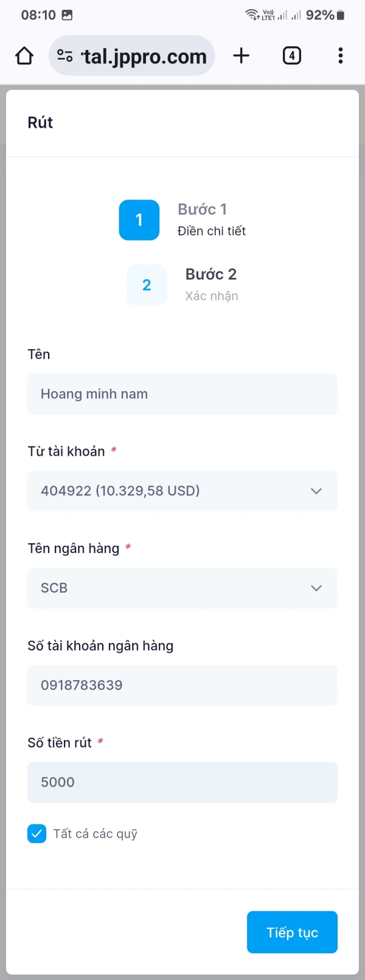Image resolution: width=365 pixels, height=980 pixels.
Task: Uncheck the "Tất cả các quỹ" checkbox
Action: click(37, 833)
